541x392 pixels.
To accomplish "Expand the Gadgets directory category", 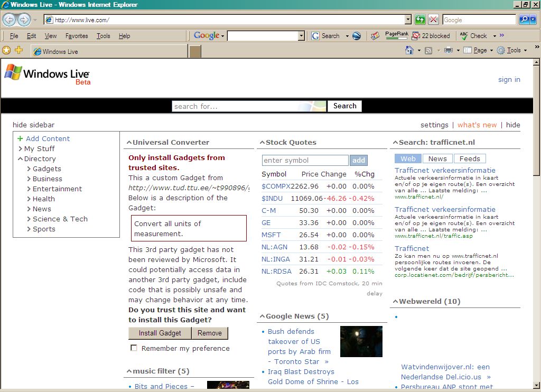I will pos(29,169).
